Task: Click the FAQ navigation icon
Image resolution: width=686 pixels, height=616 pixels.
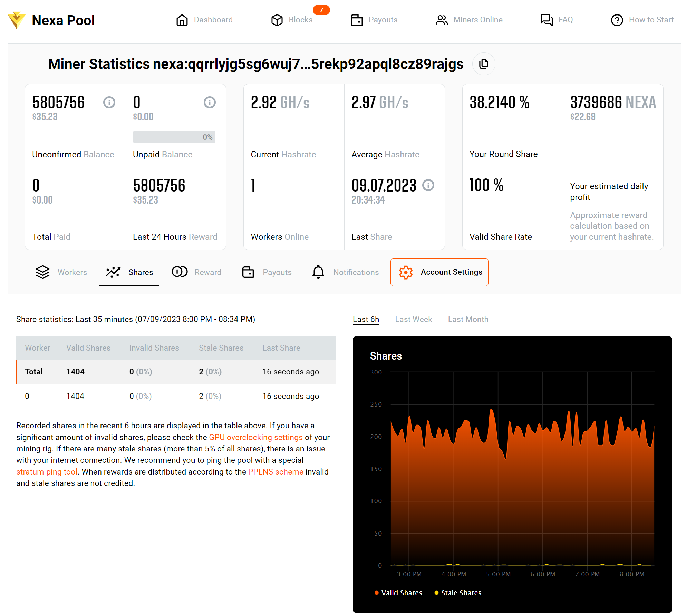Action: point(545,20)
